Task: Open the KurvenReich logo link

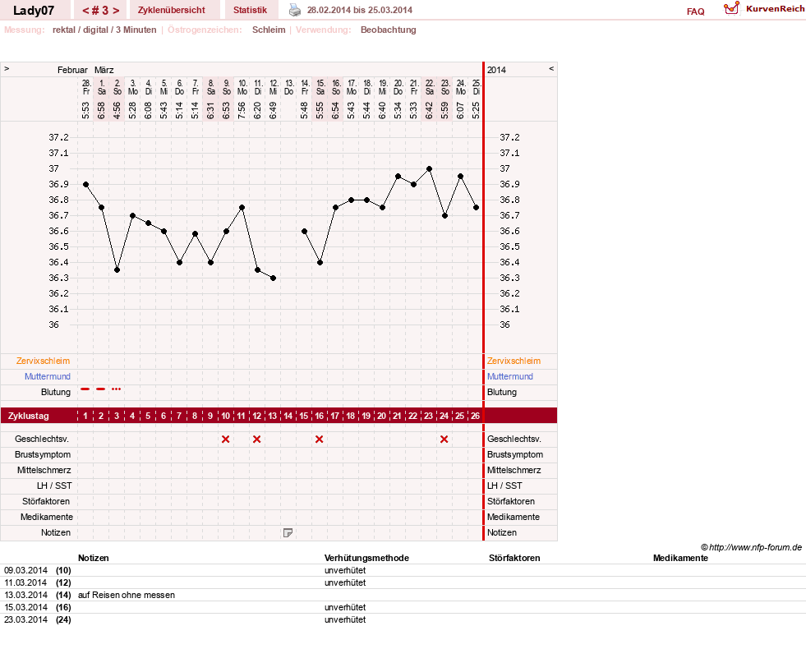Action: [x=764, y=9]
